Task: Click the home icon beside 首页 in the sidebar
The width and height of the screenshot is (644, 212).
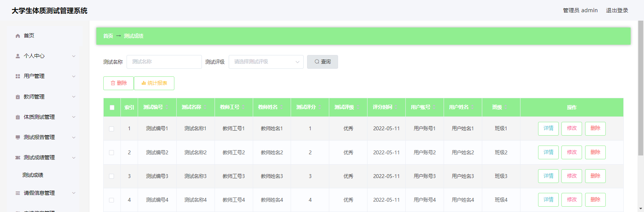Action: [x=18, y=36]
